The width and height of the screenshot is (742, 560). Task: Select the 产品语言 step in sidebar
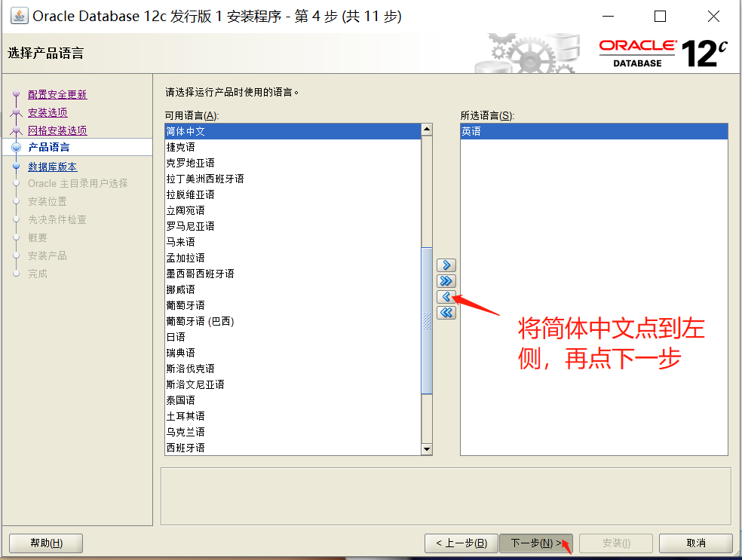tap(49, 147)
